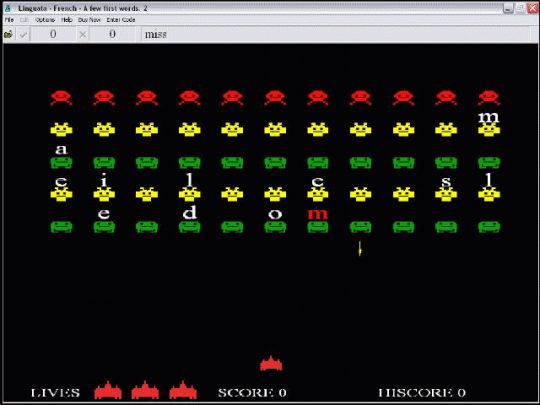Screen dimensions: 540x405
Task: Click the yellow falling bomb projectile
Action: tap(360, 248)
